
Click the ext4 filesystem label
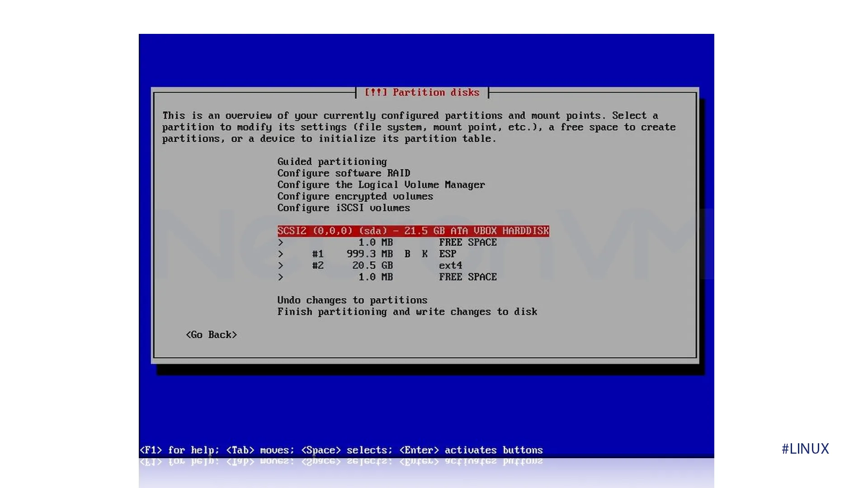point(450,266)
